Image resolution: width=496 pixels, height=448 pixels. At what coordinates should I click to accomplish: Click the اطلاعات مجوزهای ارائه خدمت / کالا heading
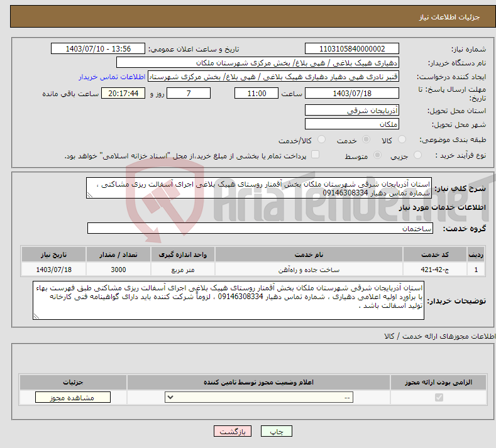(439, 336)
